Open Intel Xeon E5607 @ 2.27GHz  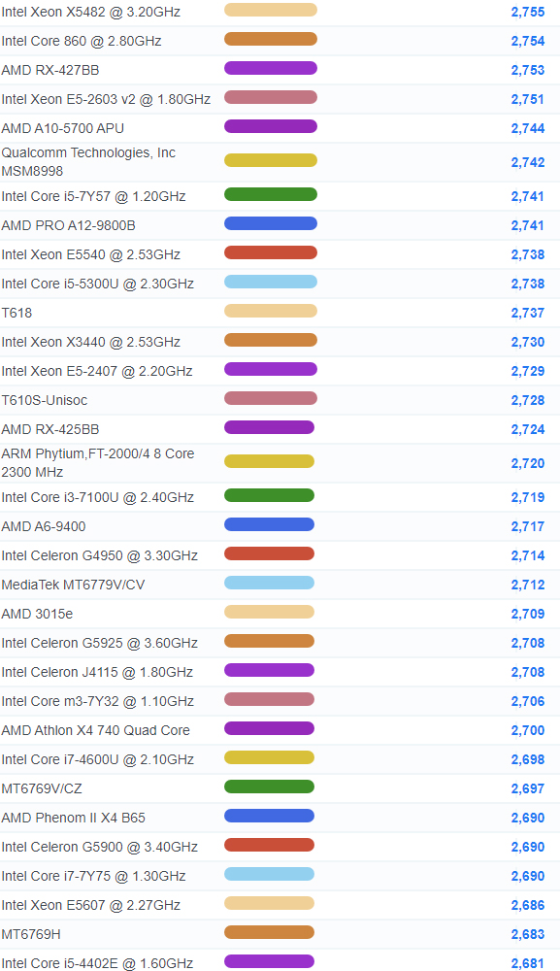click(x=91, y=905)
